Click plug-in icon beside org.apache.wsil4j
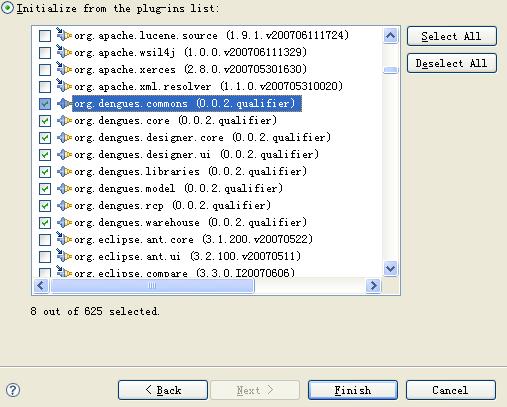This screenshot has height=407, width=507. coord(64,52)
